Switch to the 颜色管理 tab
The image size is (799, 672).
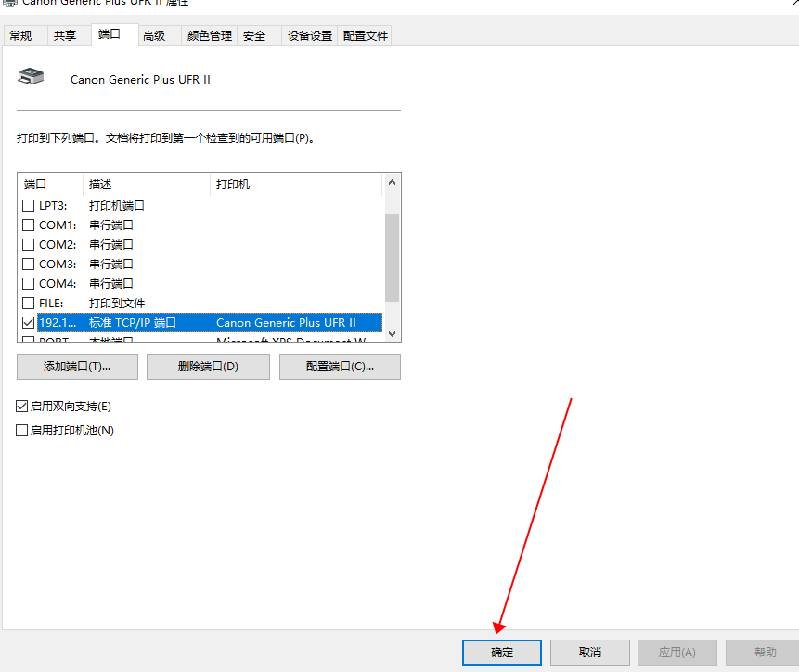pos(209,36)
